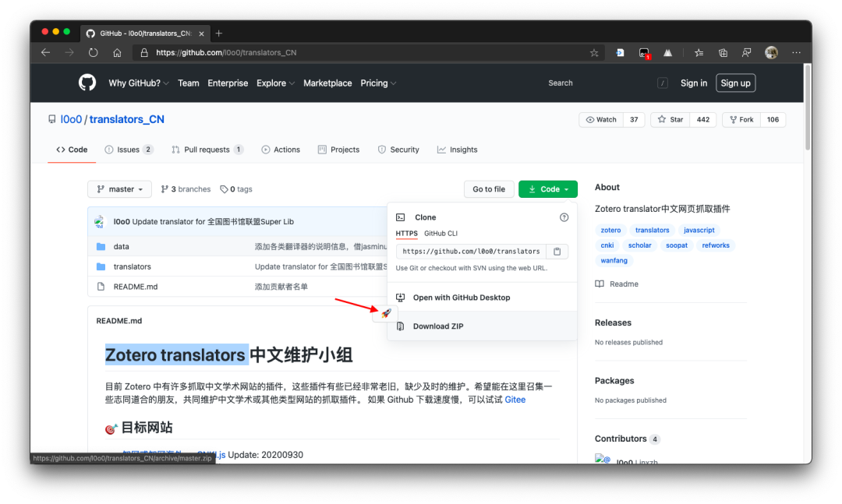
Task: Click the slash search shortcut icon
Action: click(x=663, y=83)
